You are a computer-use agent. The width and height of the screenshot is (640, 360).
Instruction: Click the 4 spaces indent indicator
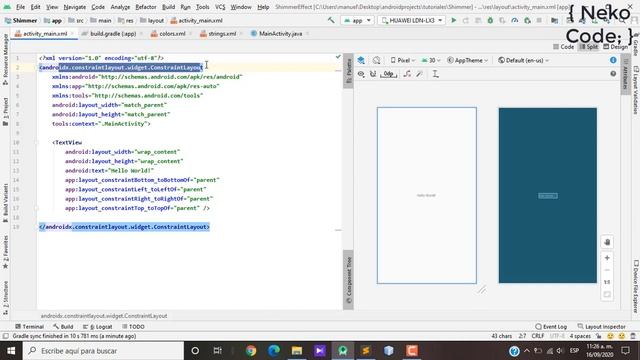point(580,336)
